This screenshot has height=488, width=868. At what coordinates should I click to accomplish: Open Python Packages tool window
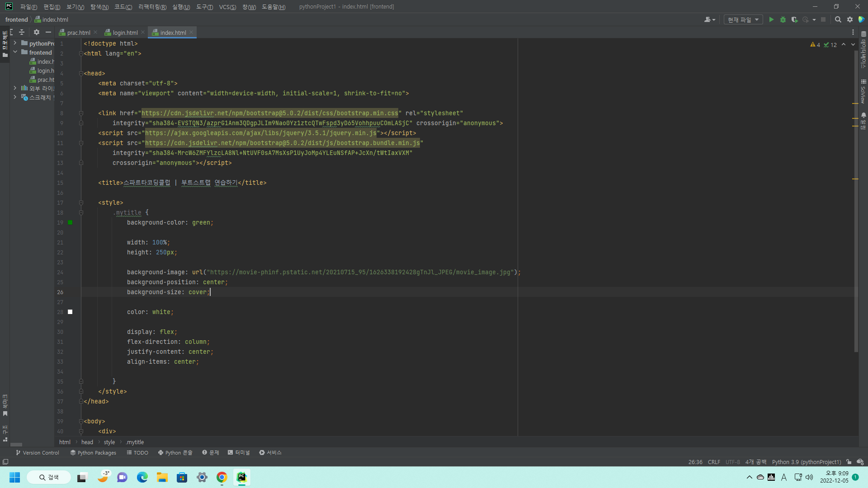[x=93, y=453]
